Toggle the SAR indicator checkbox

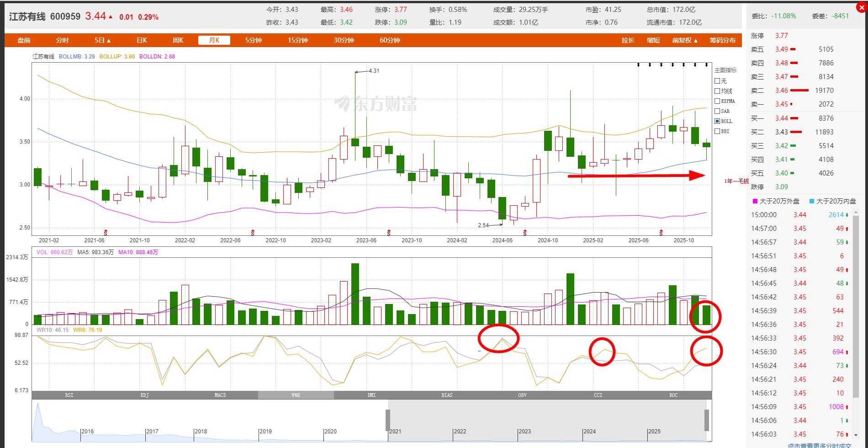717,111
